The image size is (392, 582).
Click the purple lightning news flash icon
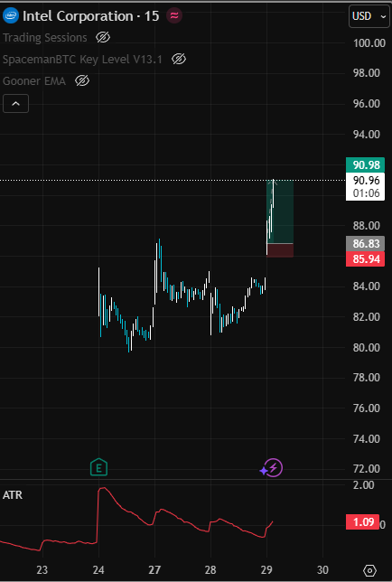(x=274, y=468)
